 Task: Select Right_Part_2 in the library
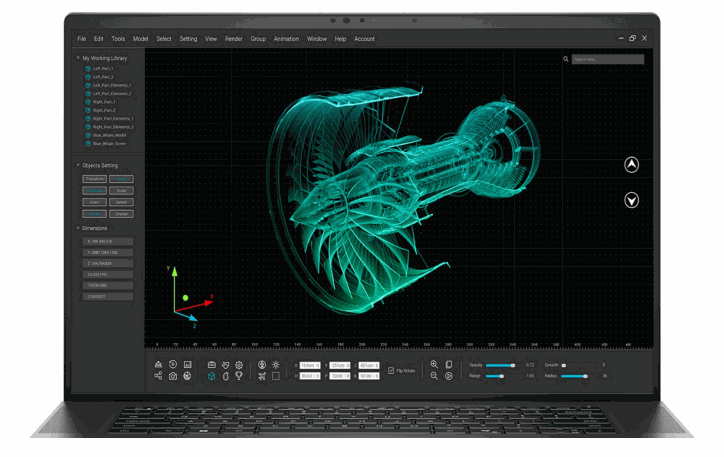[104, 110]
